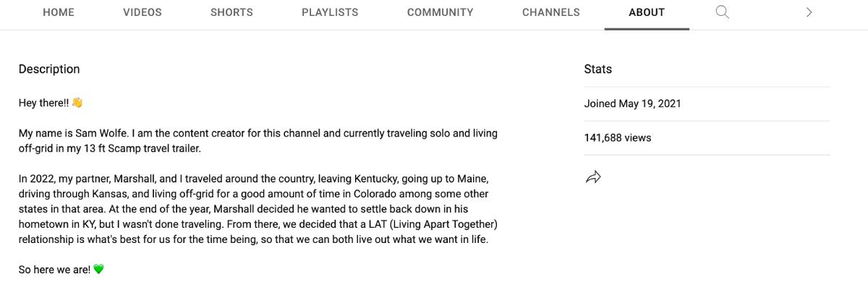Image resolution: width=868 pixels, height=282 pixels.
Task: Click the 'My name is Sam Wolfe' paragraph
Action: pos(258,141)
